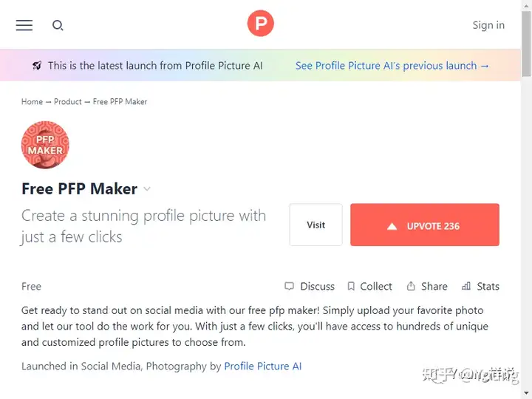532x399 pixels.
Task: Open See Profile Picture AI's previous launch
Action: point(392,66)
